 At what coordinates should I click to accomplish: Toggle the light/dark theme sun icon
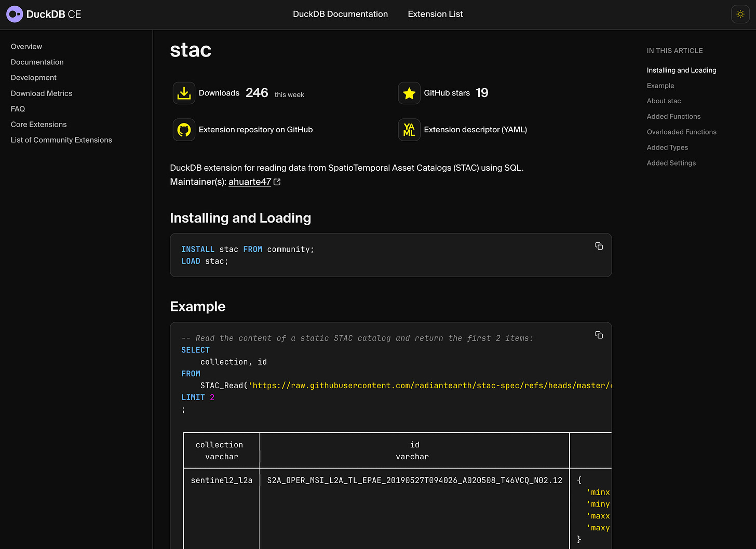(x=740, y=14)
